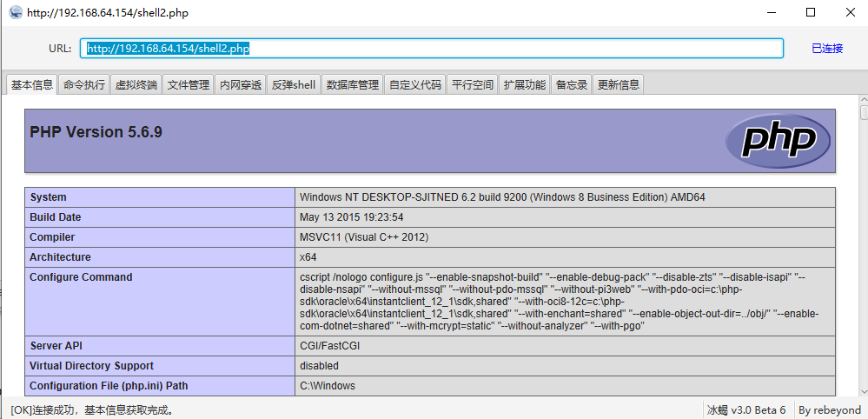Click the URL input field
The width and height of the screenshot is (868, 419).
coord(432,48)
